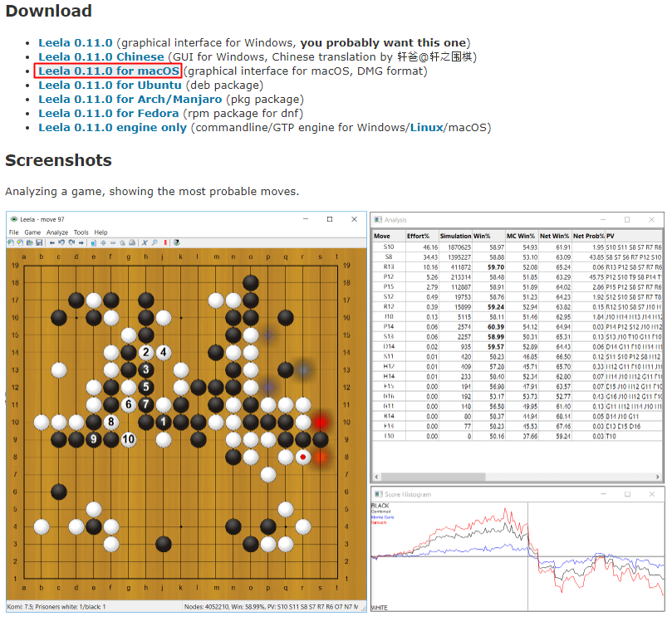672x621 pixels.
Task: Click the forward arrow toolbar icon
Action: pyautogui.click(x=81, y=242)
